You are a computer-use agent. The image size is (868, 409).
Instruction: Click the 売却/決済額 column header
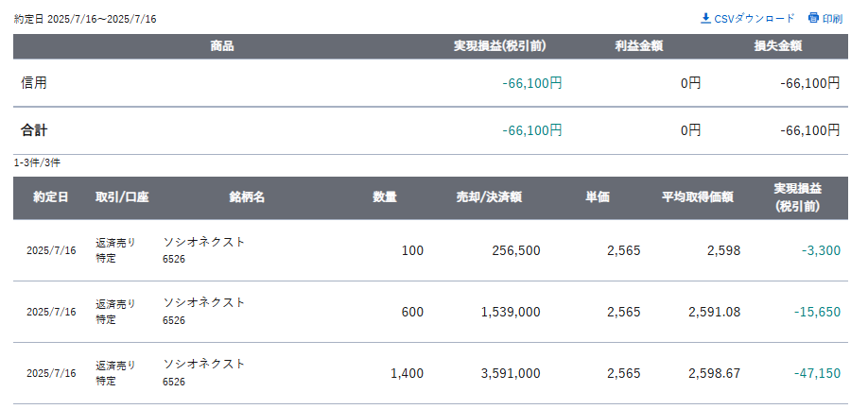coord(489,197)
